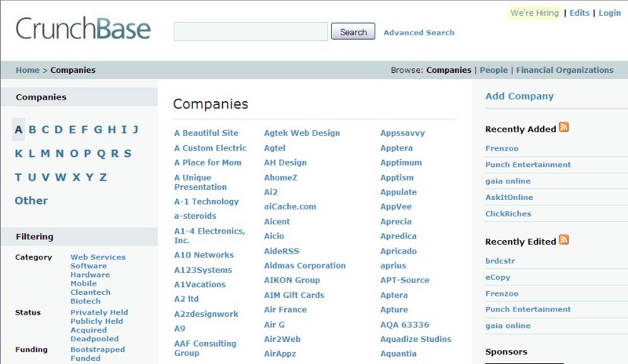Open the A9 company link
628x364 pixels.
(180, 329)
